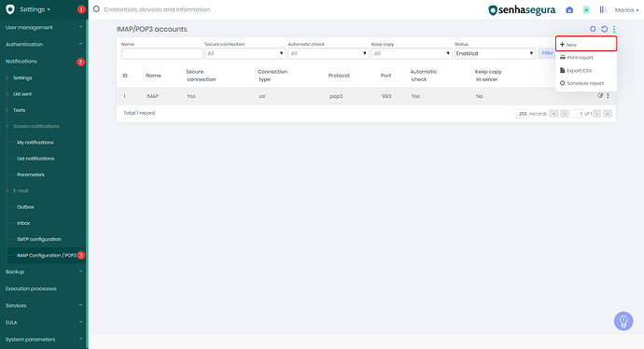Open the blue library books icon
This screenshot has width=644, height=349.
pyautogui.click(x=603, y=10)
